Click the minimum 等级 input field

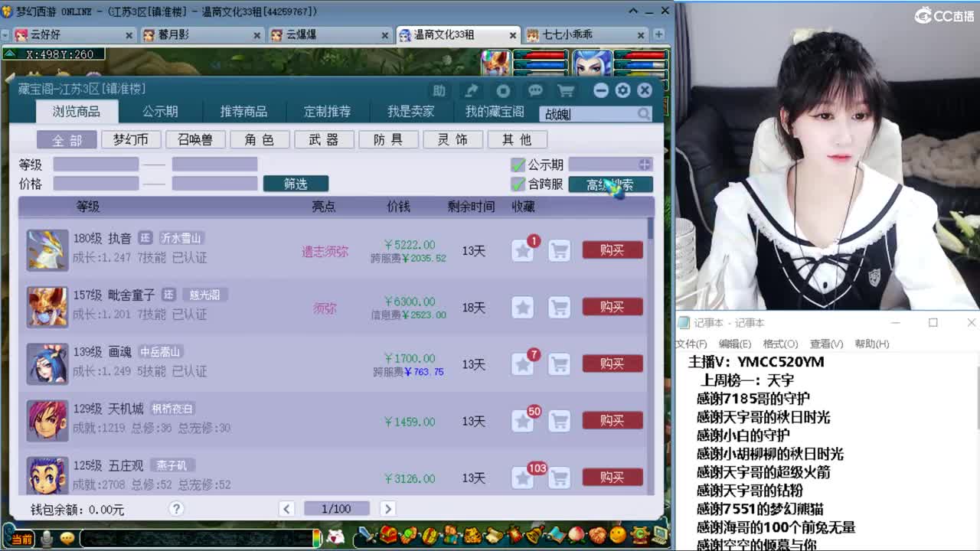(96, 165)
